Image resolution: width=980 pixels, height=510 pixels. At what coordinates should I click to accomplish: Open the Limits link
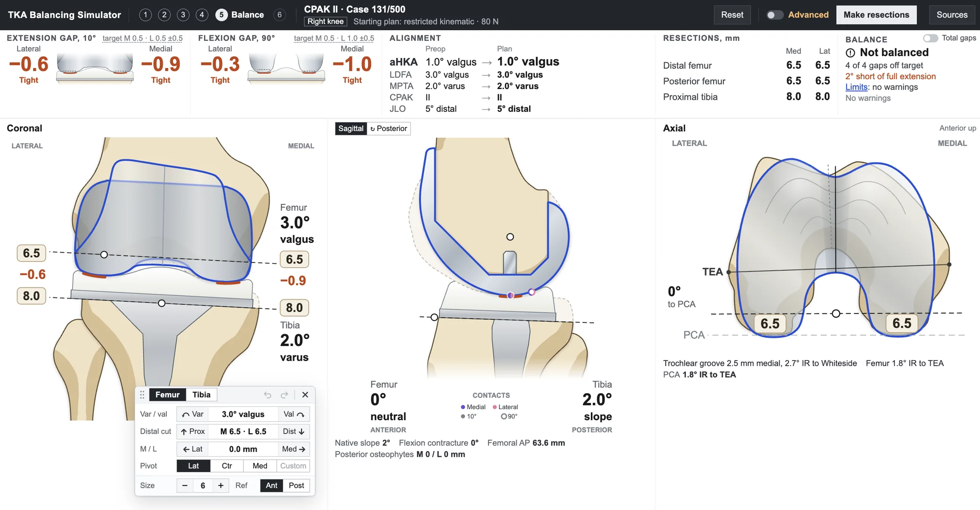[856, 87]
